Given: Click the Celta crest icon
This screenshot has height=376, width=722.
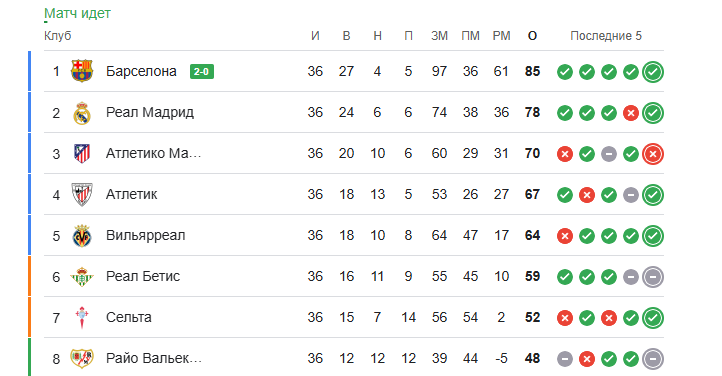Looking at the screenshot, I should coord(82,318).
